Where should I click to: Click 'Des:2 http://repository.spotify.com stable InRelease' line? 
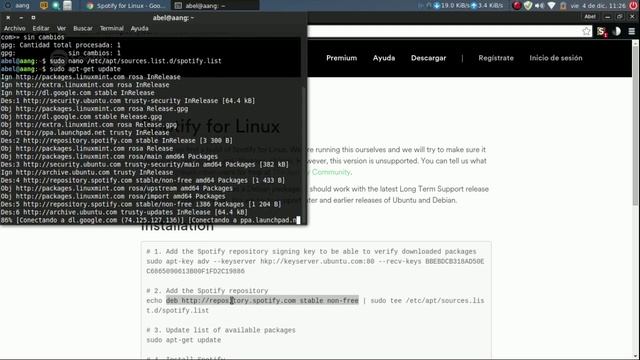117,140
